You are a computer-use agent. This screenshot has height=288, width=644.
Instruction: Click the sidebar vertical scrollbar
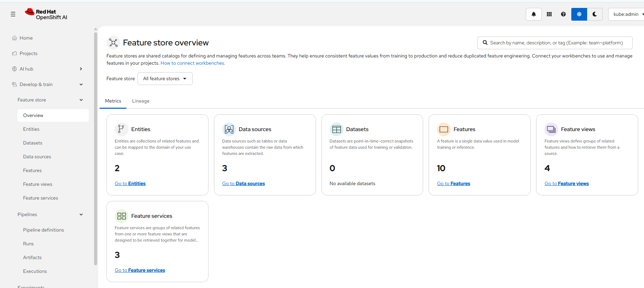click(95, 148)
